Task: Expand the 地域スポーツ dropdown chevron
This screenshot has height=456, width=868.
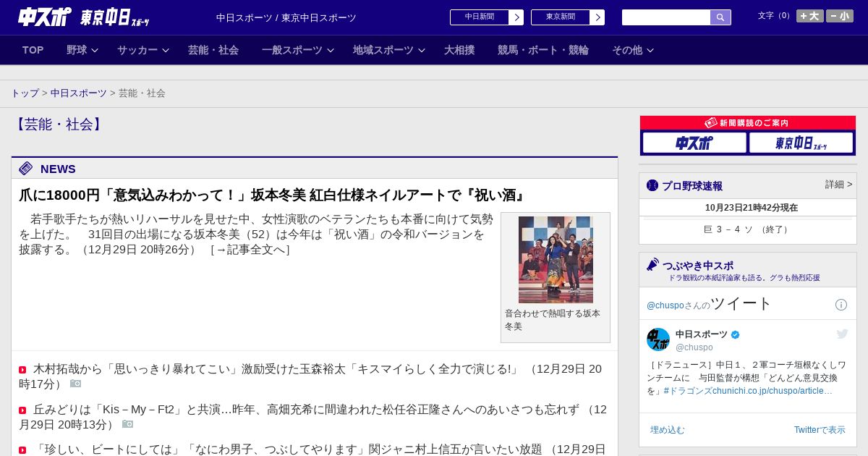Action: point(422,50)
